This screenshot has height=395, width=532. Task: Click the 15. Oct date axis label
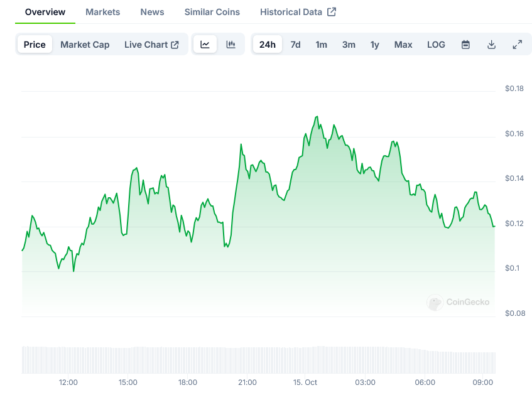point(305,382)
